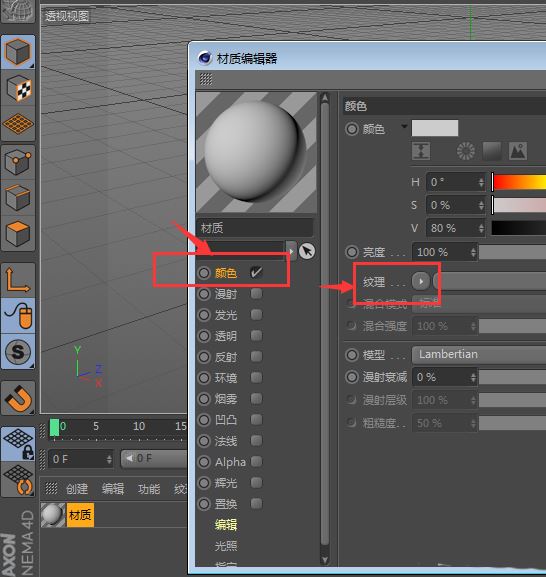
Task: Open the 功能 menu in material manager
Action: (149, 489)
